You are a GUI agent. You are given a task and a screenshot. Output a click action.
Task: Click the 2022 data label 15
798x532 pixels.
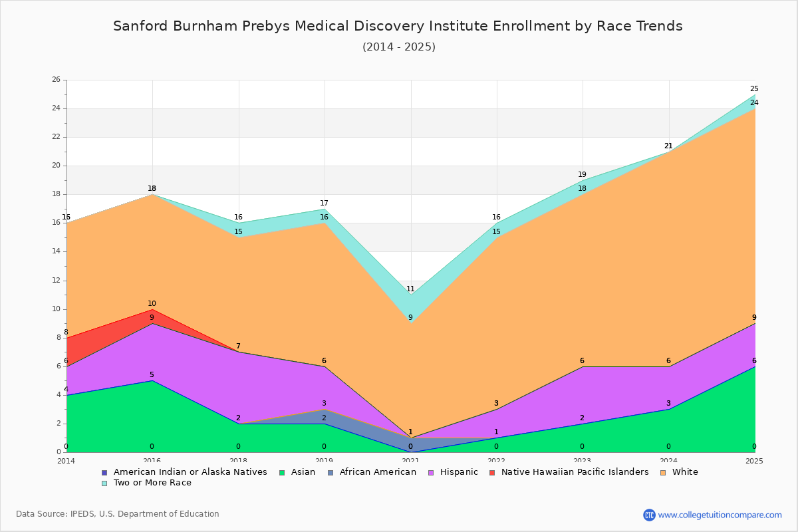496,232
